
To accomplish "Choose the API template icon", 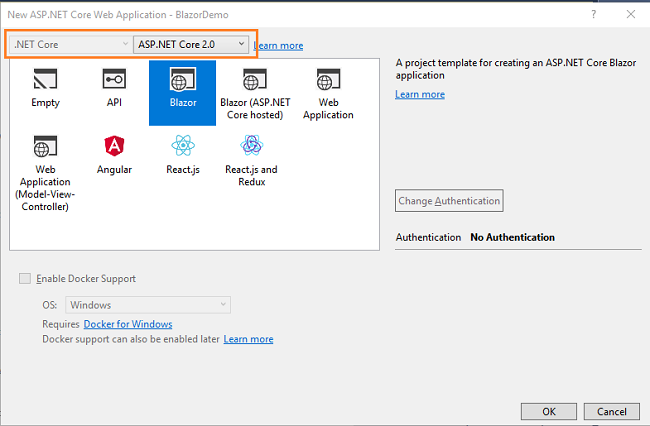I will pos(114,79).
